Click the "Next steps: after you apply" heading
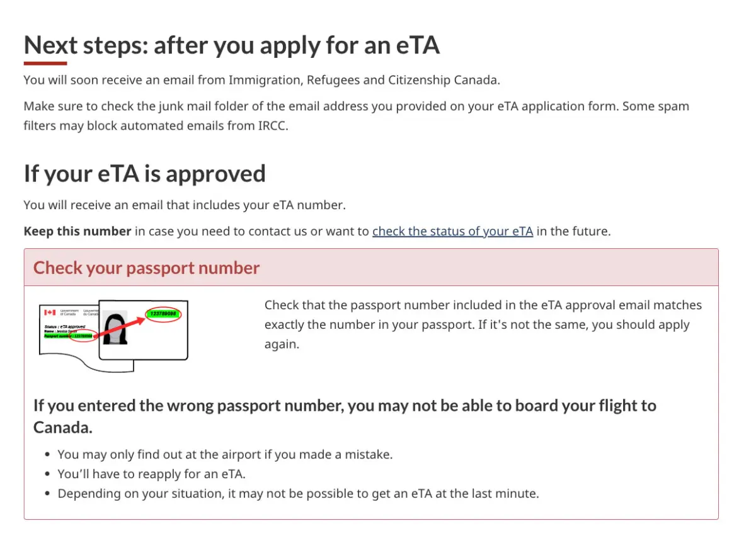The image size is (756, 538). [x=231, y=45]
